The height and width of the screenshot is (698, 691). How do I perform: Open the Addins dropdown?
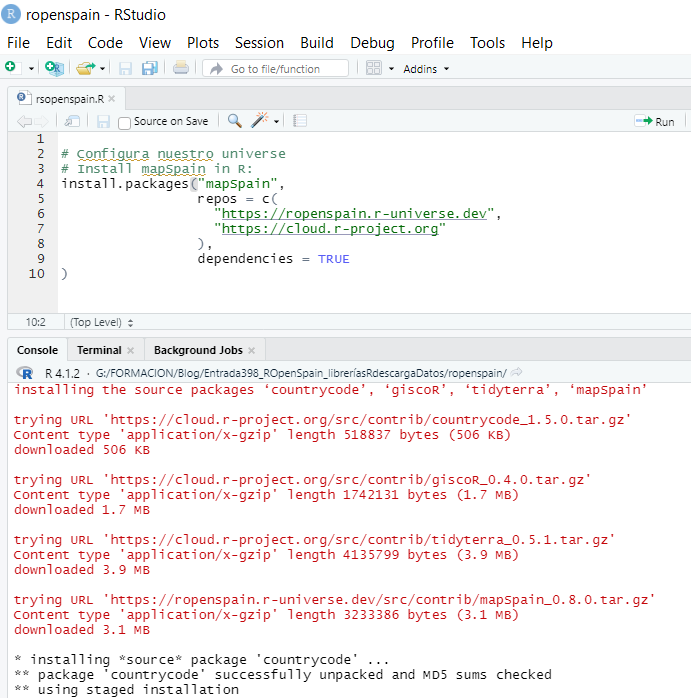coord(426,69)
